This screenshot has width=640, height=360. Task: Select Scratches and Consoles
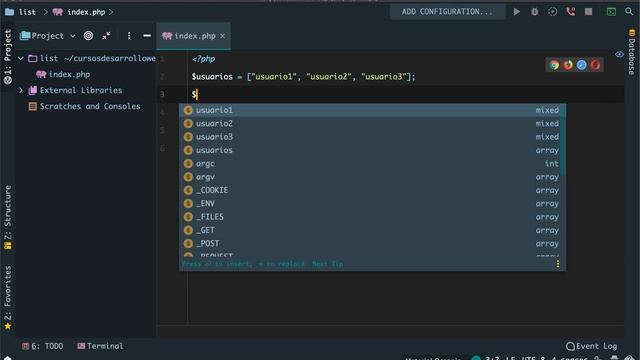pos(84,106)
